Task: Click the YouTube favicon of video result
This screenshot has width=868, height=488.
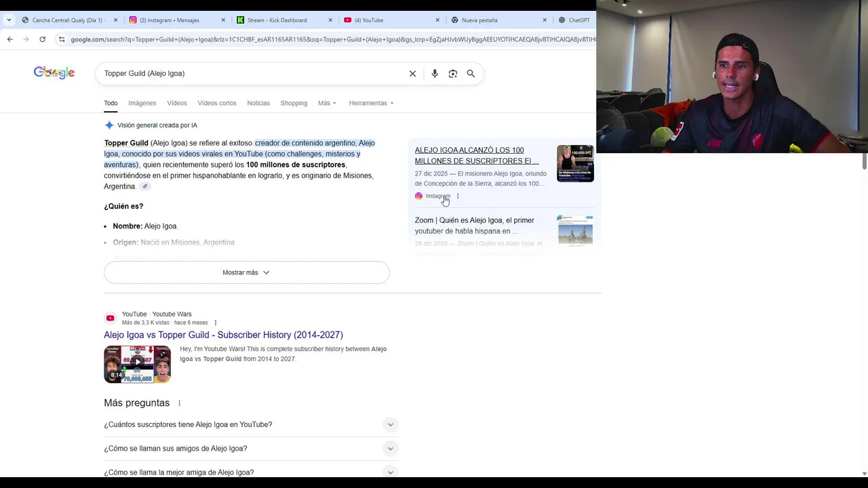Action: 110,318
